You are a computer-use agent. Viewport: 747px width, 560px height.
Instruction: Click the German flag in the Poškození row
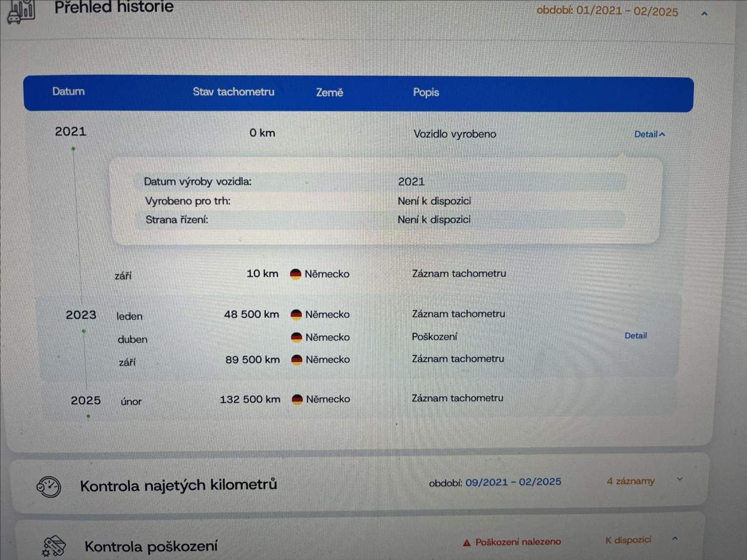click(296, 337)
